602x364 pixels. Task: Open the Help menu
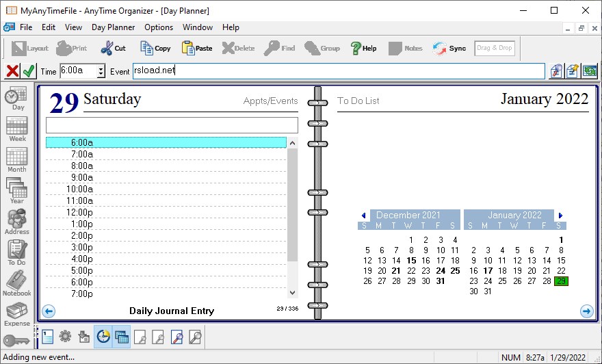point(231,27)
